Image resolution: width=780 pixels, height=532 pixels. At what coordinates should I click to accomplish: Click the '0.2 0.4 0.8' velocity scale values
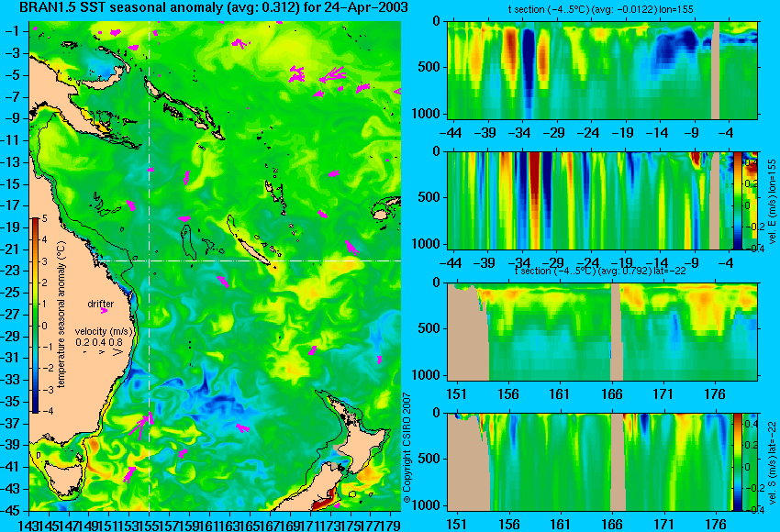point(99,342)
